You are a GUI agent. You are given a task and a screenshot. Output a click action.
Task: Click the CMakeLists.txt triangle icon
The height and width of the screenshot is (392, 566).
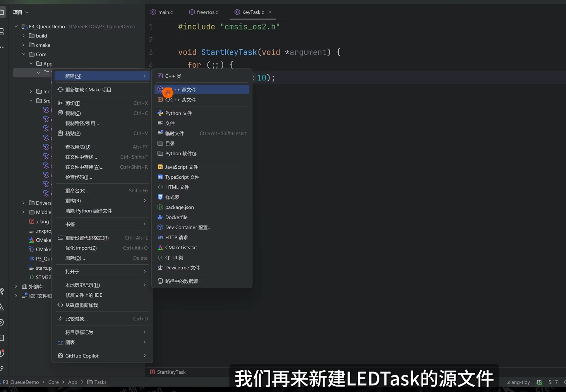[x=160, y=247]
